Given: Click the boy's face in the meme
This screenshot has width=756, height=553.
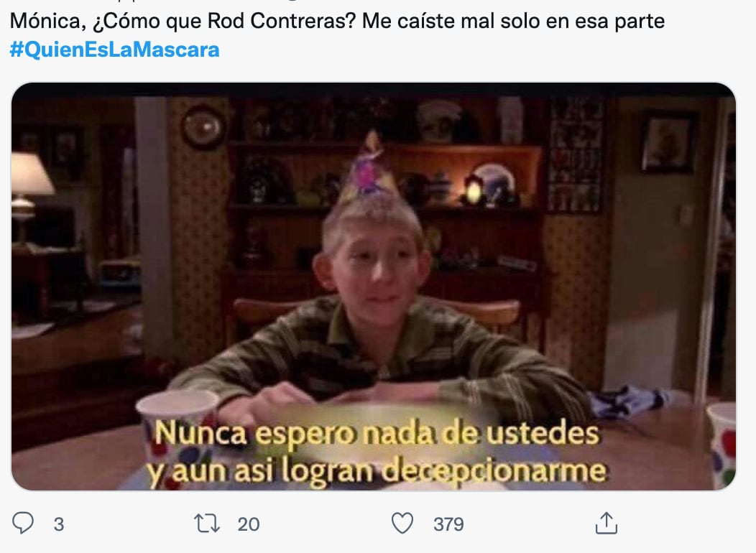Looking at the screenshot, I should coord(374,270).
